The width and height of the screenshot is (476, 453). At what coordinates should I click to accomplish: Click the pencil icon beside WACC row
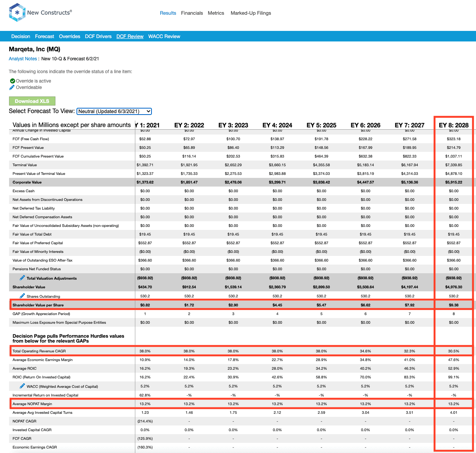tap(22, 386)
